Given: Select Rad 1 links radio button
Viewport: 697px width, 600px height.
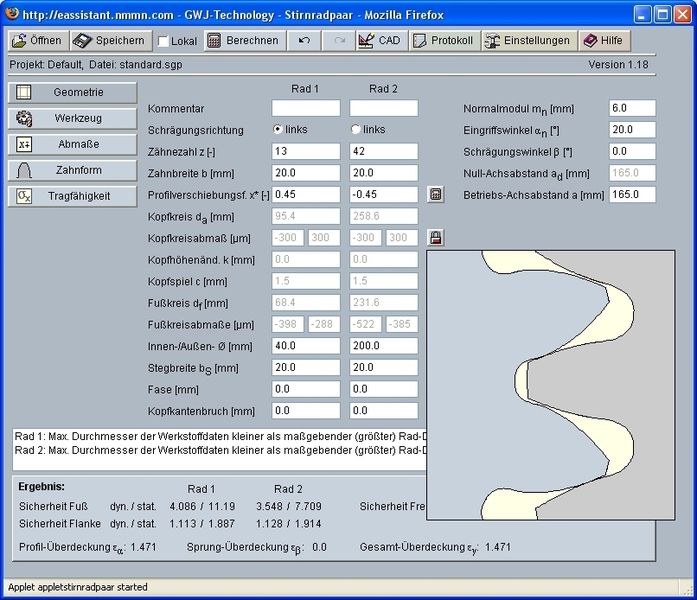Looking at the screenshot, I should tap(278, 129).
